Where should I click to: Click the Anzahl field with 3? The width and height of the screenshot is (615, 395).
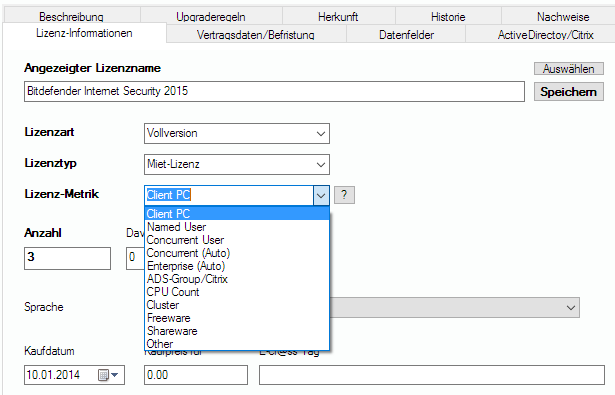(x=67, y=258)
